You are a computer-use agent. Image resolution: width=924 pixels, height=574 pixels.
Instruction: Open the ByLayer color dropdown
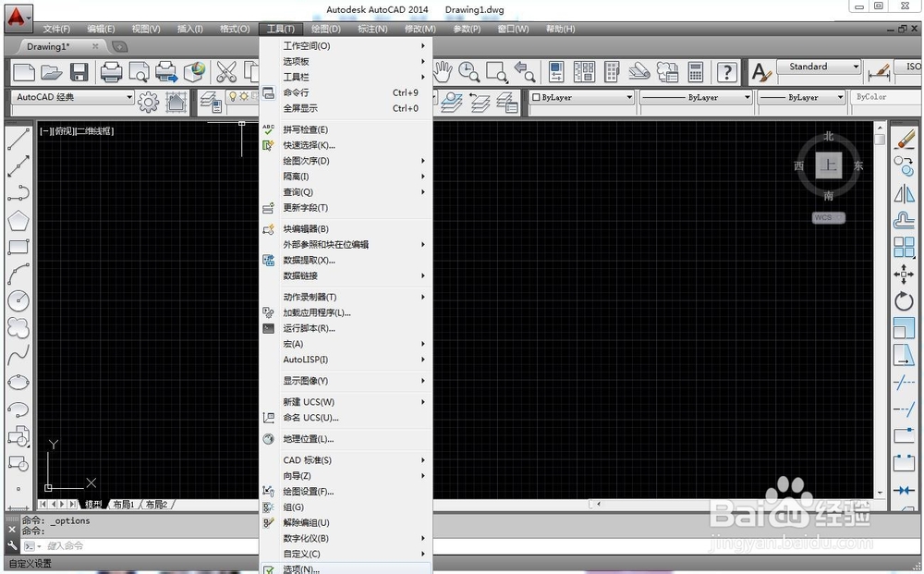tap(581, 97)
